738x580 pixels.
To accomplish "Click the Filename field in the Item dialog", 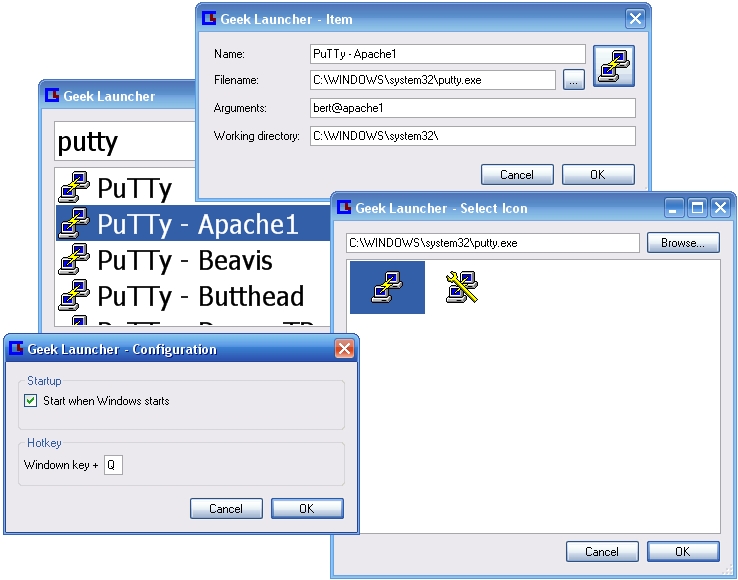I will click(433, 80).
